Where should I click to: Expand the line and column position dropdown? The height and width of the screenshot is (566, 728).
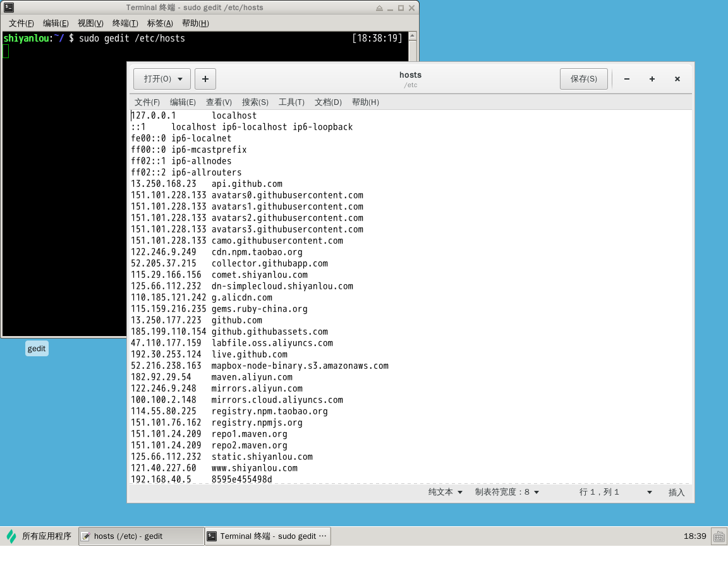(648, 492)
